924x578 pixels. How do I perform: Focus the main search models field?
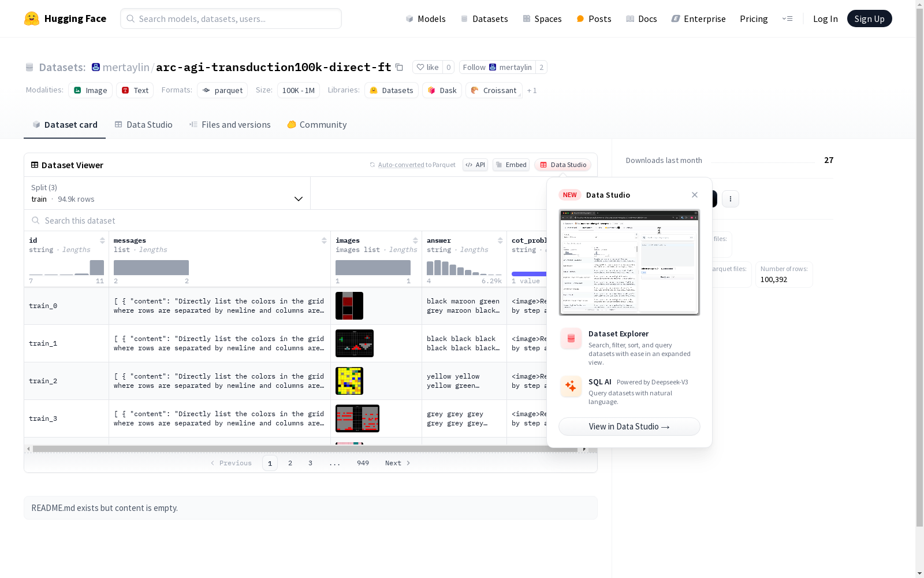tap(231, 18)
